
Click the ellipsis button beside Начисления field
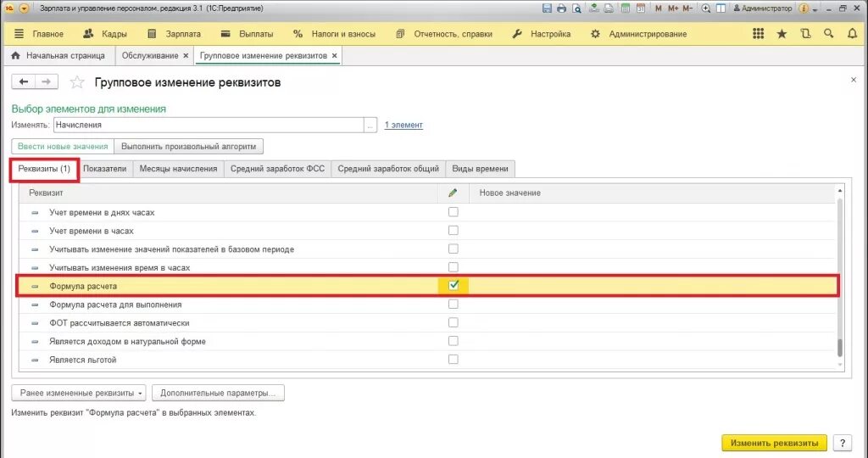click(370, 126)
